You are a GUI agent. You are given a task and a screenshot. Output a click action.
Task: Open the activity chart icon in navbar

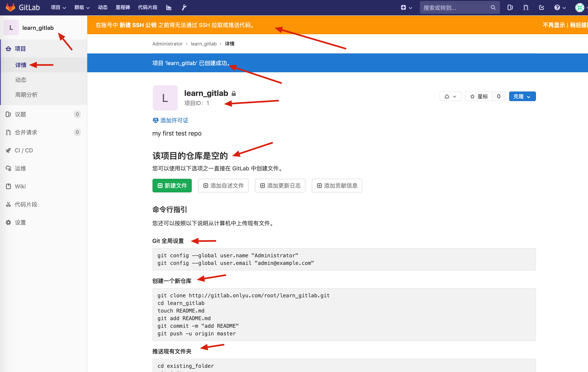point(169,8)
